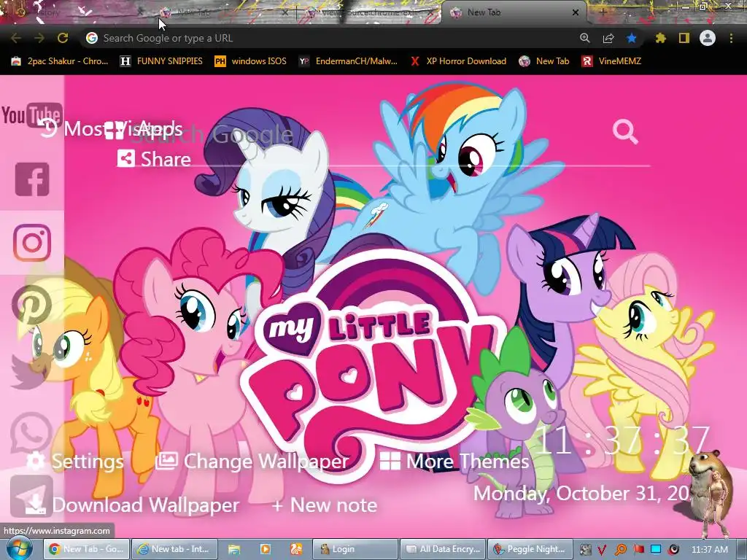
Task: Add a note with + New note
Action: pyautogui.click(x=325, y=505)
